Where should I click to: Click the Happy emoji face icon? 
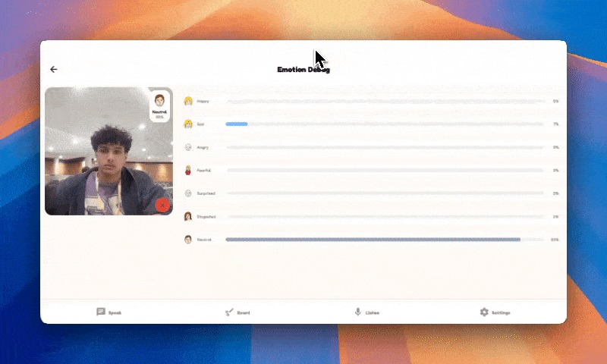188,102
